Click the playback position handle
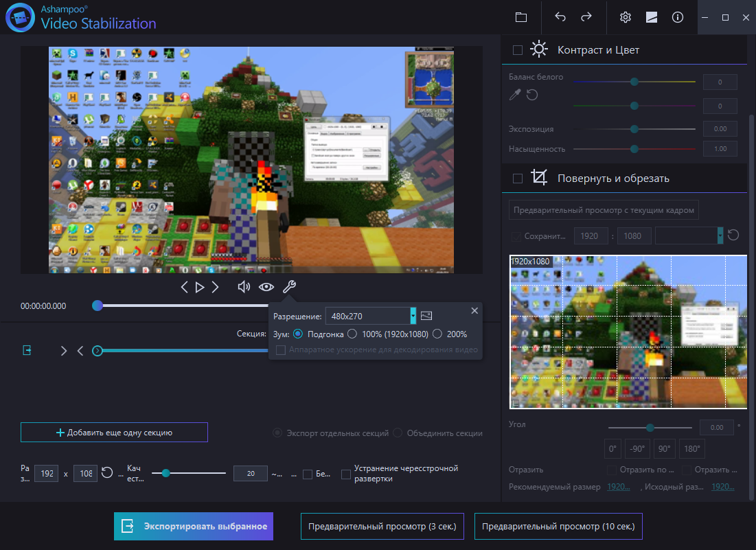The image size is (756, 550). (x=98, y=306)
